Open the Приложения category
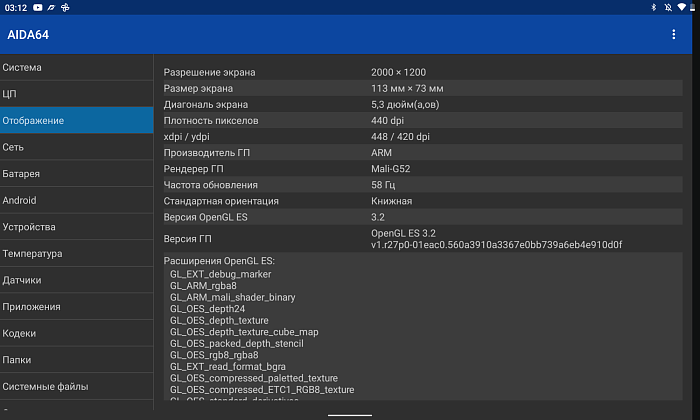The image size is (700, 420). click(x=76, y=307)
